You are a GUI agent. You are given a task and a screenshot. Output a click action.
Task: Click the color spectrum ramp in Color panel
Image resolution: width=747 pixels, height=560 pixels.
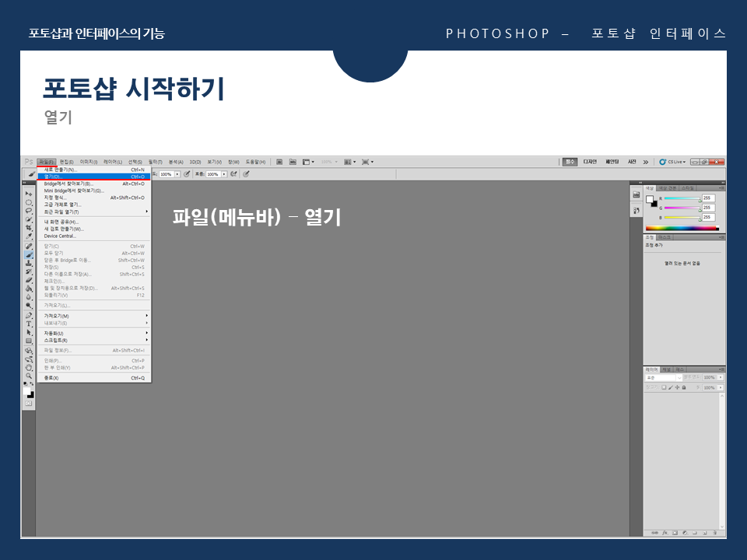(682, 229)
